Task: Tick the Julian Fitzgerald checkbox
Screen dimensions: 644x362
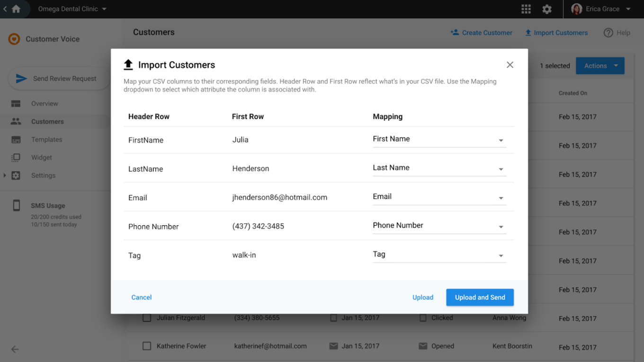Action: 147,318
